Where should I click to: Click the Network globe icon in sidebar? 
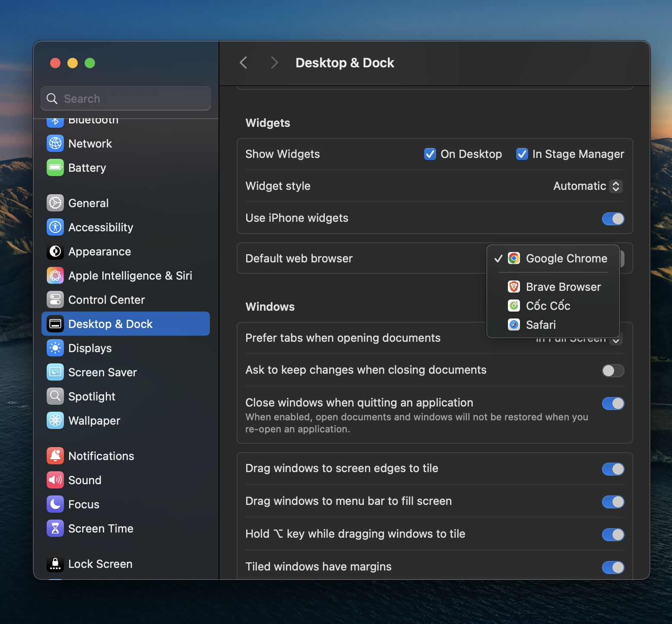pos(55,143)
